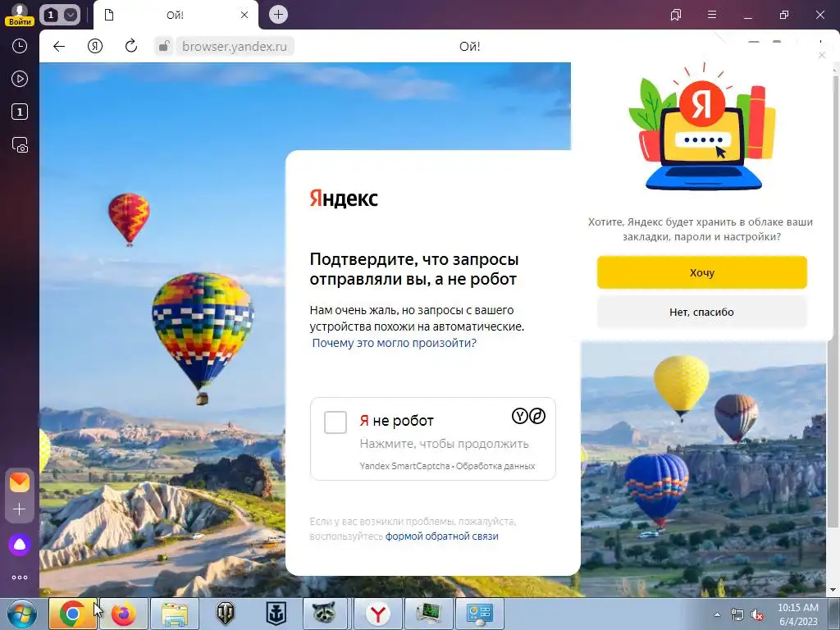The height and width of the screenshot is (630, 840).
Task: Close the sync promo popup
Action: tap(822, 55)
